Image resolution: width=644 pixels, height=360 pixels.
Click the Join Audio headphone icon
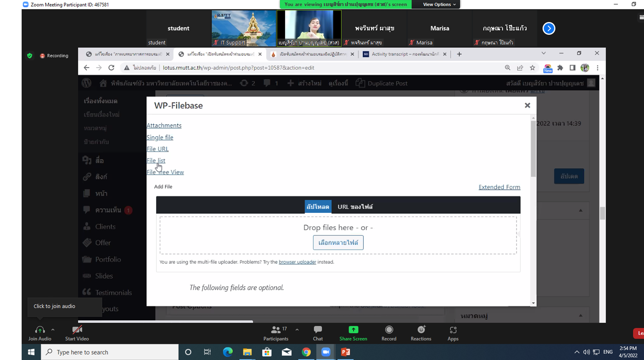[x=40, y=330]
